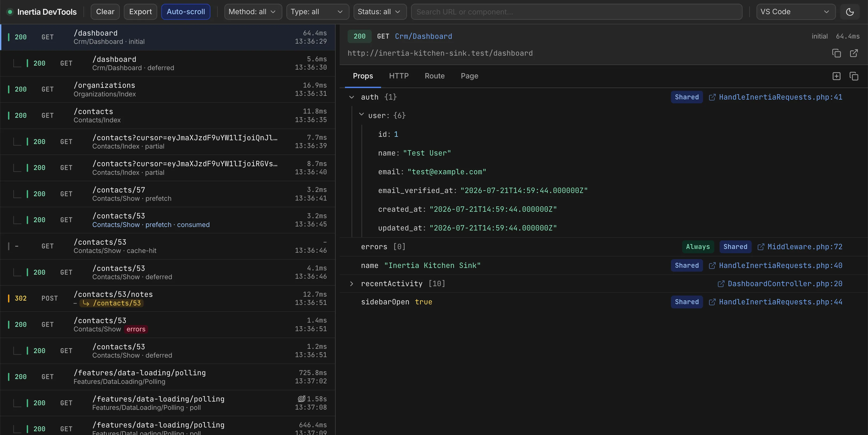Focus the Search URL or component field
This screenshot has height=435, width=868.
pos(576,12)
